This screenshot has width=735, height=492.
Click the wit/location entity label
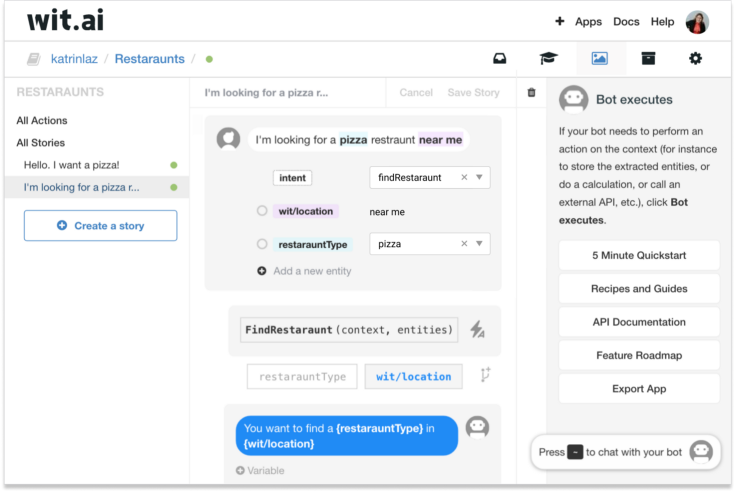click(x=306, y=211)
